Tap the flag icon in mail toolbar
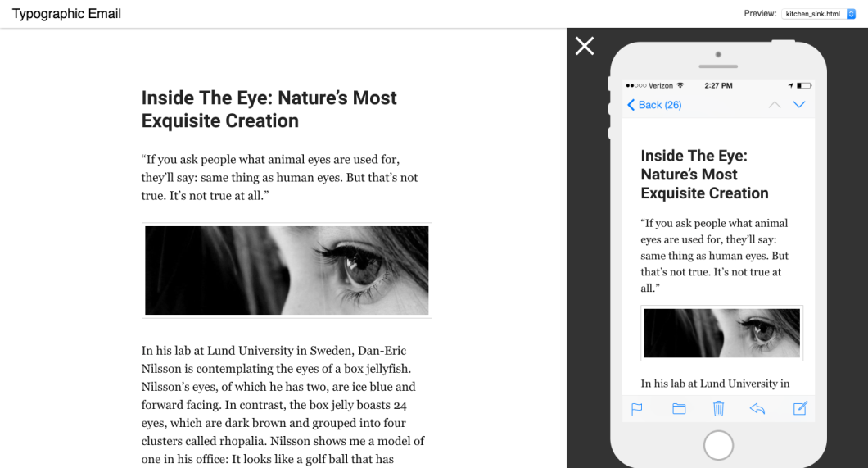 pos(636,409)
